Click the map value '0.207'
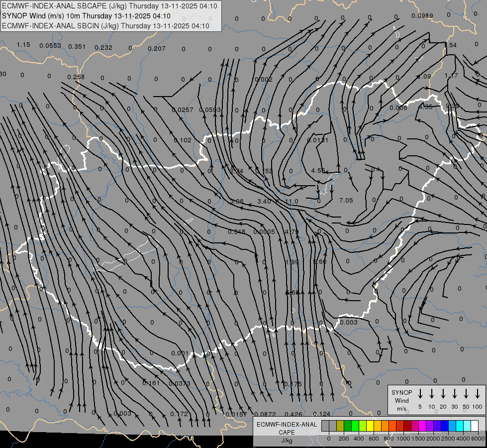 click(x=157, y=48)
